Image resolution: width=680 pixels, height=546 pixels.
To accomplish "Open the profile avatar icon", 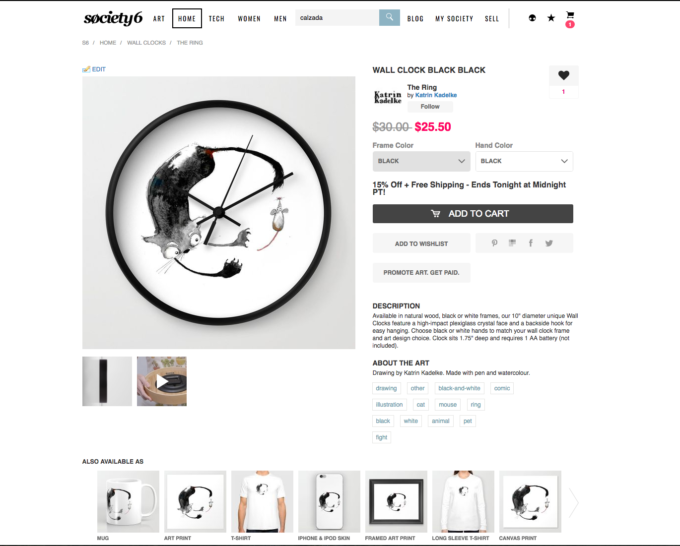I will click(x=532, y=18).
